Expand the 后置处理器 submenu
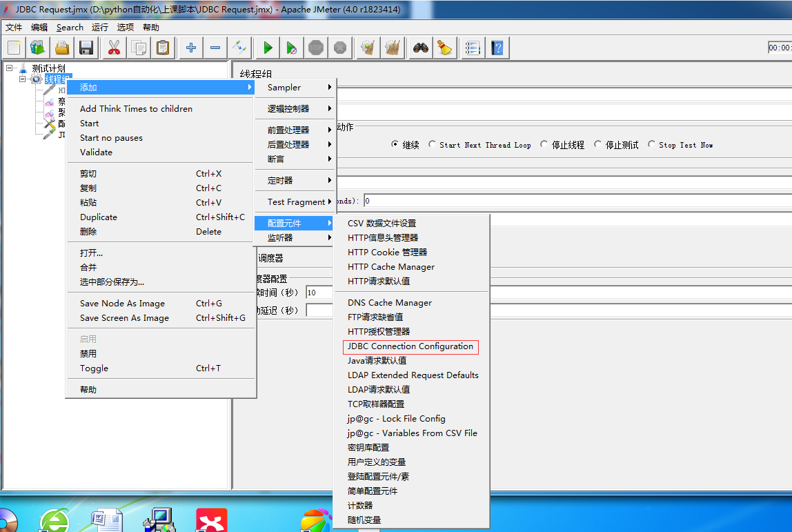Screen dimensions: 792x532 294,144
